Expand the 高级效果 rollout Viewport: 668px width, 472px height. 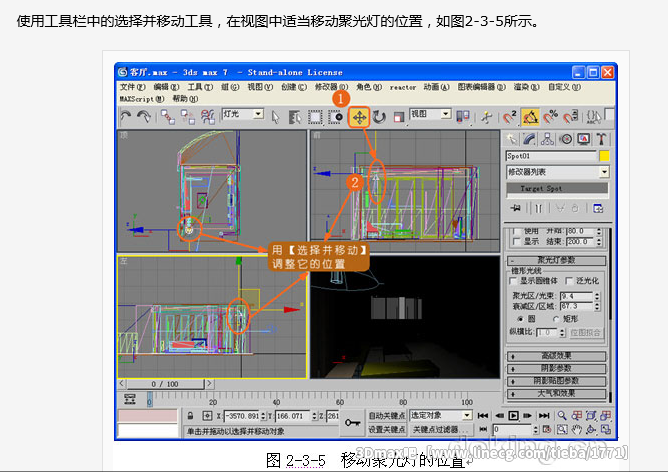click(556, 356)
